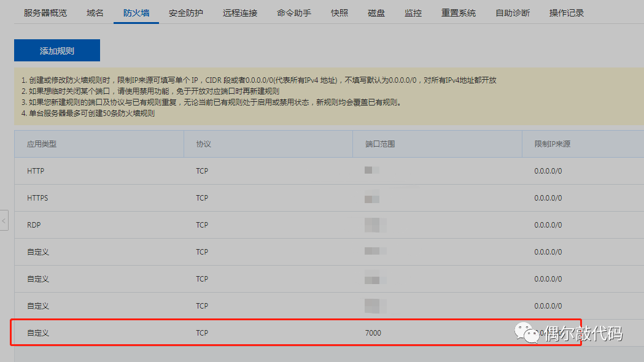
Task: Open the 操作记录 tab
Action: pos(567,13)
